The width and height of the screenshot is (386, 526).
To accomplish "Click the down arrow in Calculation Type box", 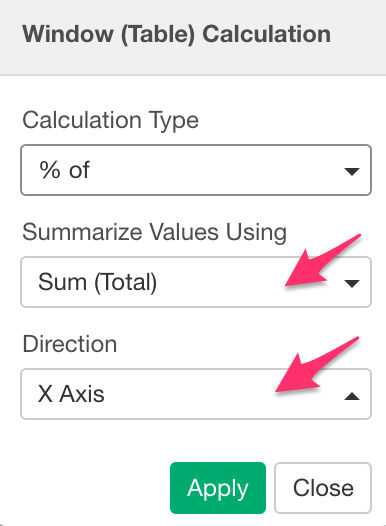I will pos(352,171).
